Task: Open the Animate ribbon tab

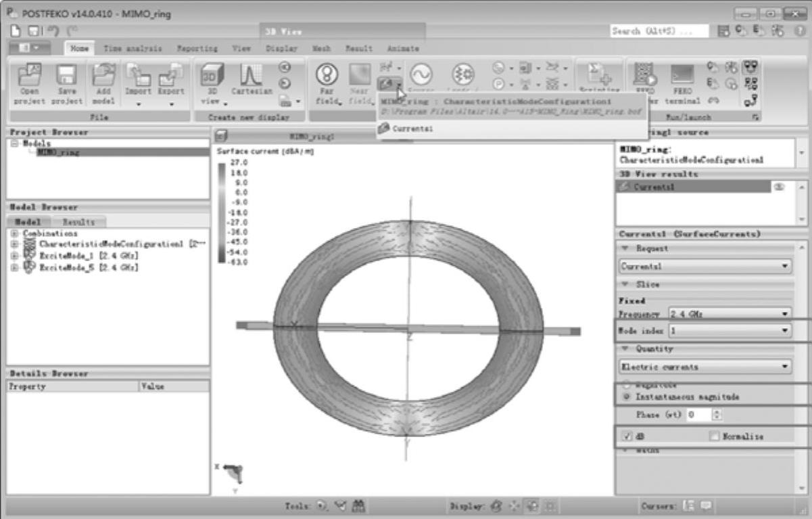Action: (x=402, y=49)
